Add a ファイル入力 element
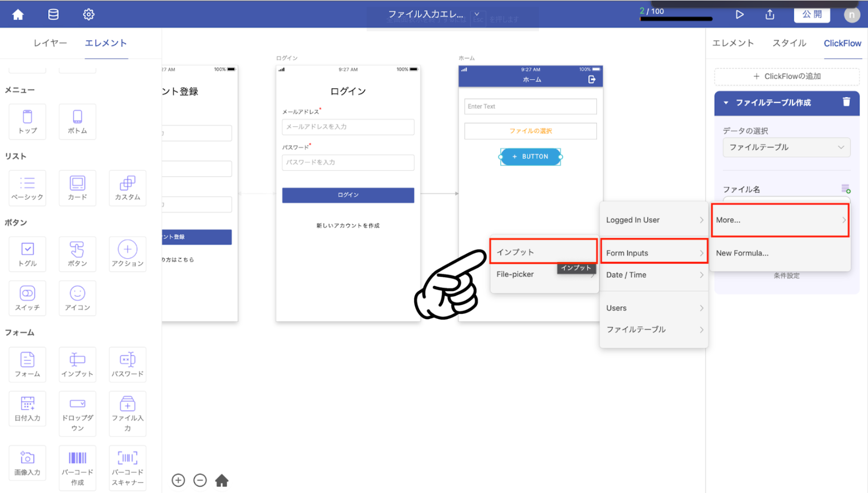The width and height of the screenshot is (868, 493). [127, 414]
